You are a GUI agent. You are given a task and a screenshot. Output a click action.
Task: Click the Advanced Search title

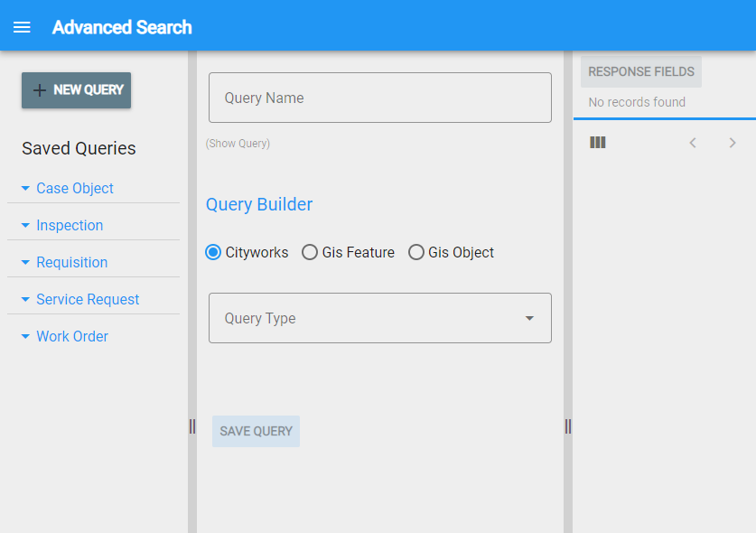(122, 27)
